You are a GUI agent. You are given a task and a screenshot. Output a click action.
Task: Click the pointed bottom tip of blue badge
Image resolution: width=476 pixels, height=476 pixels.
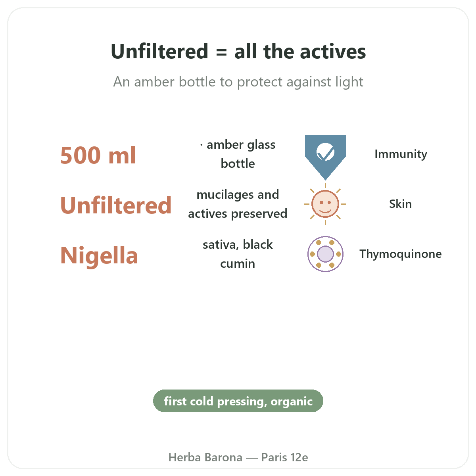coord(325,178)
